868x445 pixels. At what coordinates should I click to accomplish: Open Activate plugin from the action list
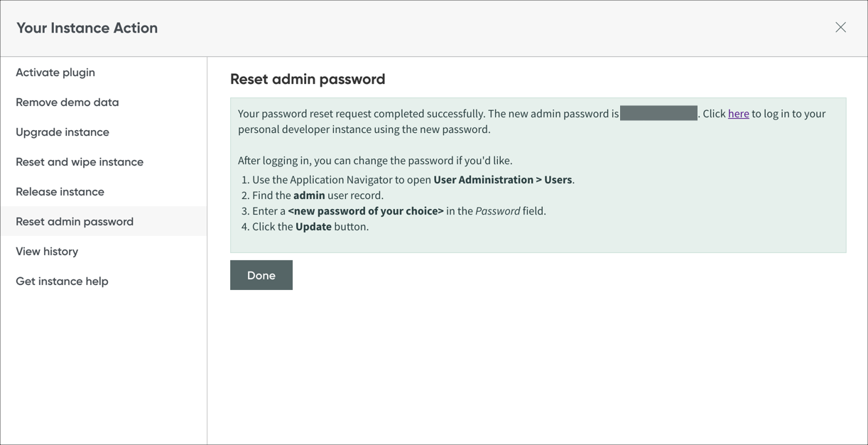[55, 72]
